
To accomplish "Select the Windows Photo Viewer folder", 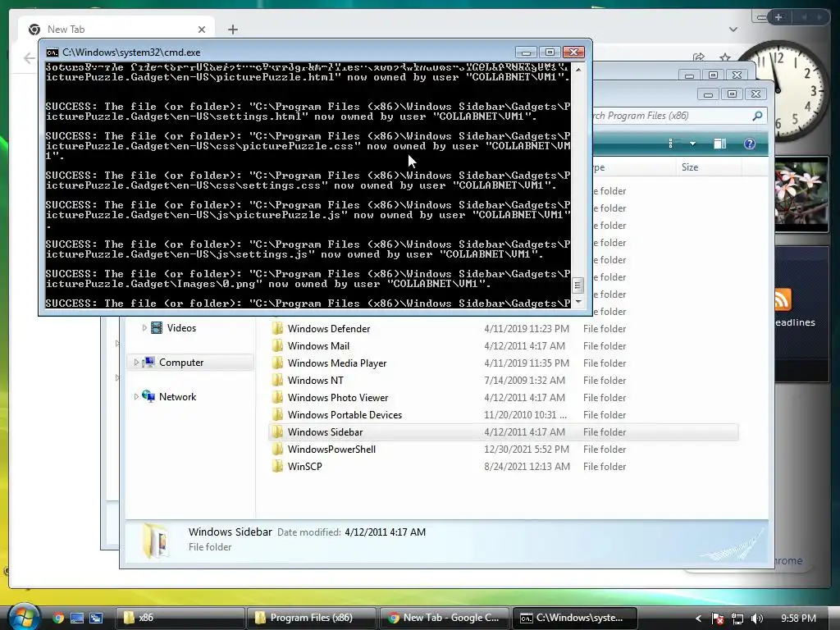I will [x=337, y=398].
